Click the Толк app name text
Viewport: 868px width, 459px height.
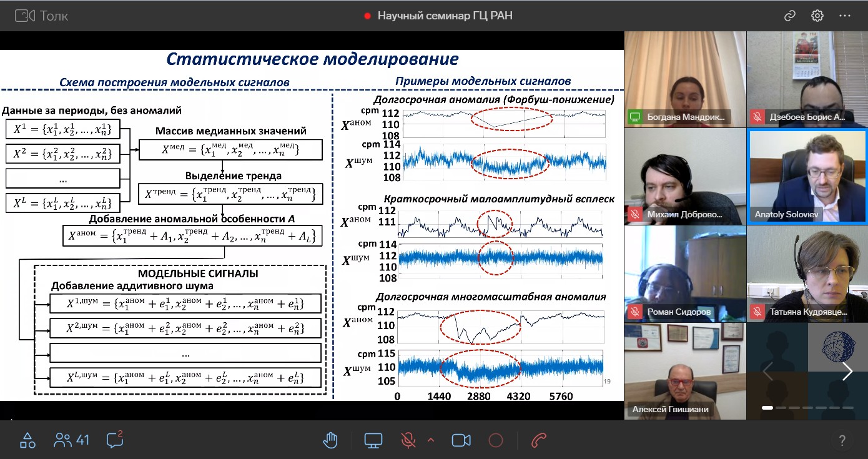[x=54, y=16]
